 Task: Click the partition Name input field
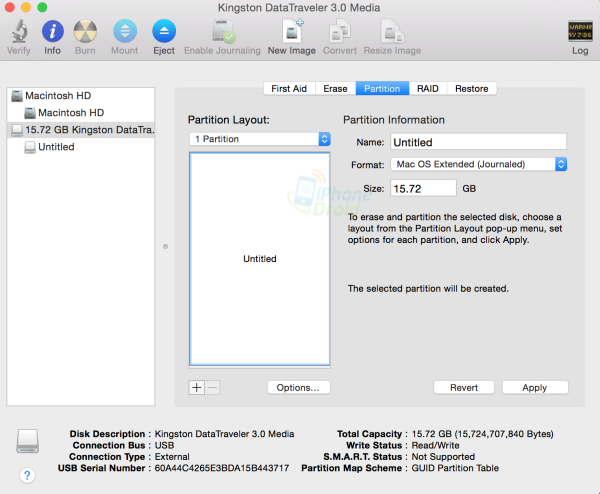478,142
